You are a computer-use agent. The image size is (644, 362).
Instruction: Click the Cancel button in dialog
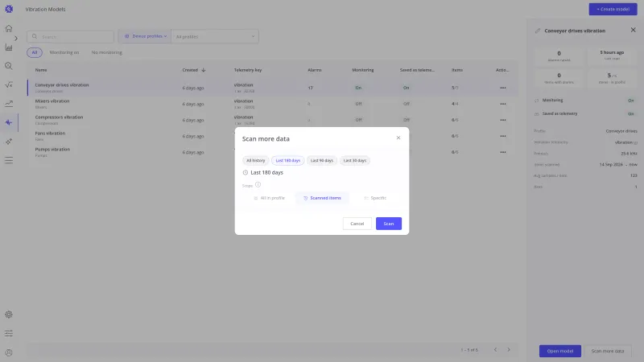click(357, 224)
